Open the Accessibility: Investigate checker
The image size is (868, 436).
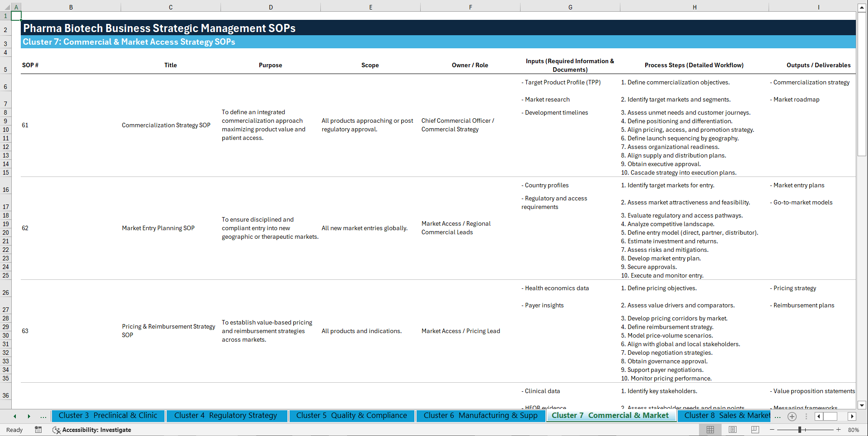coord(92,430)
